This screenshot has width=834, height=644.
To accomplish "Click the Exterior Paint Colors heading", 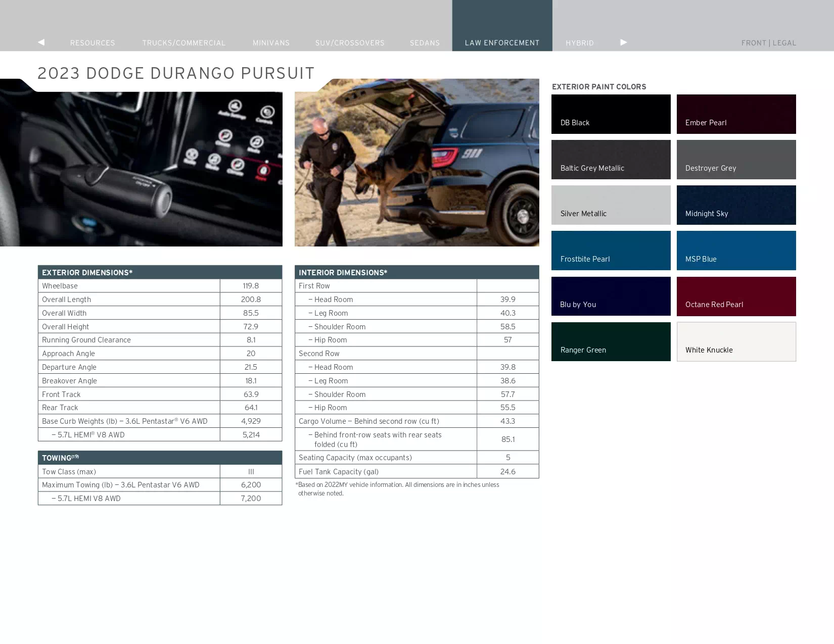I will (599, 87).
